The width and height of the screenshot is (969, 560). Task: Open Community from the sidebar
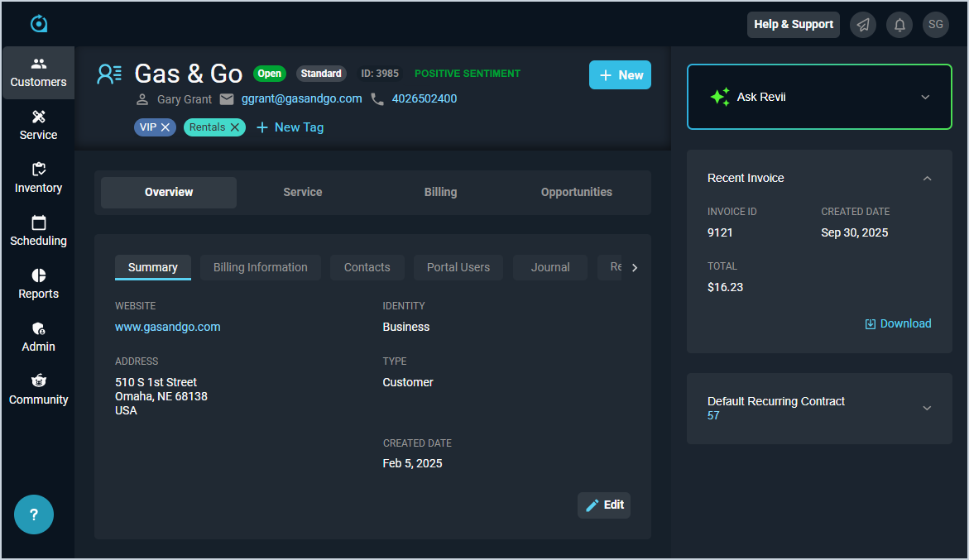38,390
